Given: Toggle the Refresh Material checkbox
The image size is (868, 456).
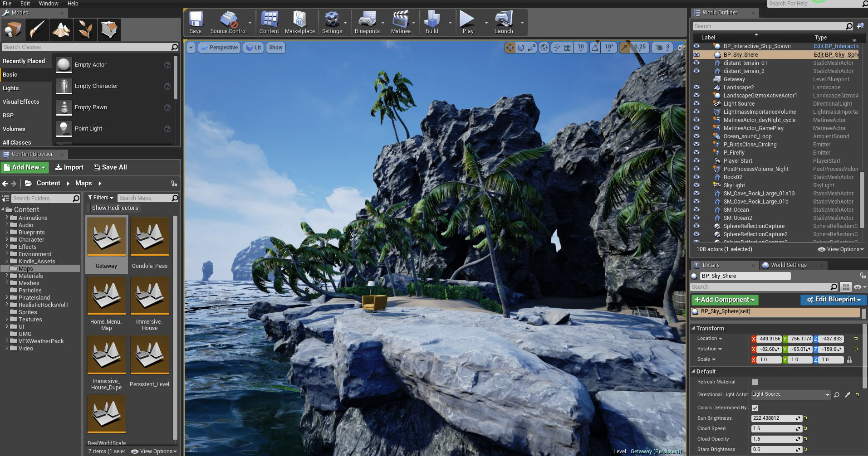Looking at the screenshot, I should point(755,382).
